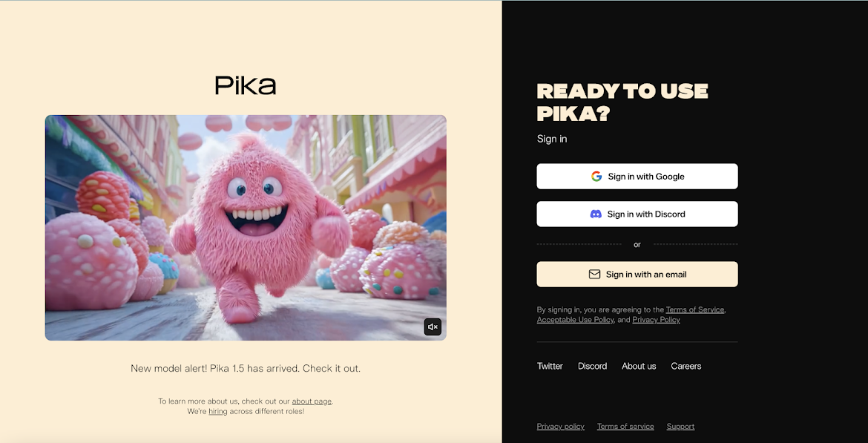Click the READY TO USE PIKA? heading
868x443 pixels.
(x=622, y=102)
